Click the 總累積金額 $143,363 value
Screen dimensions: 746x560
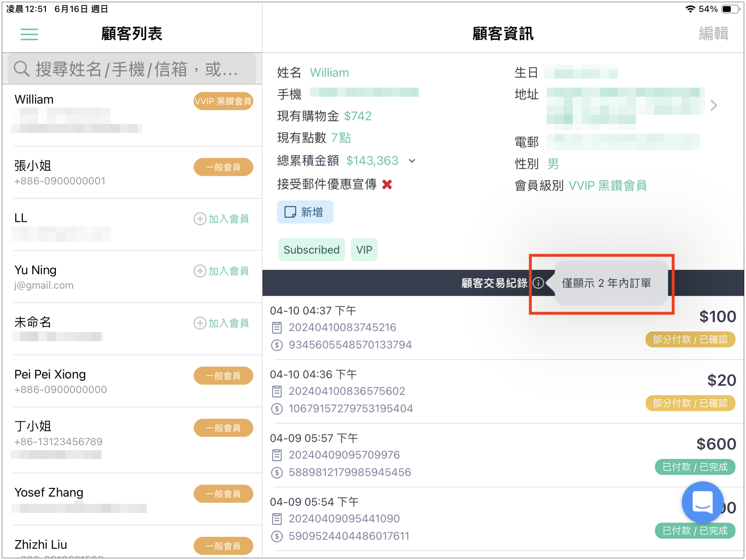372,161
